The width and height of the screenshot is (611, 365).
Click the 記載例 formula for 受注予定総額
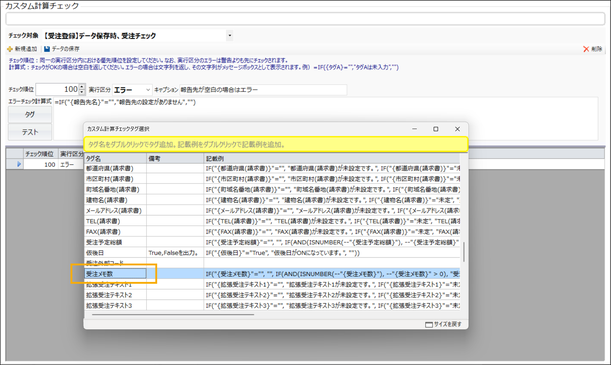click(x=332, y=242)
